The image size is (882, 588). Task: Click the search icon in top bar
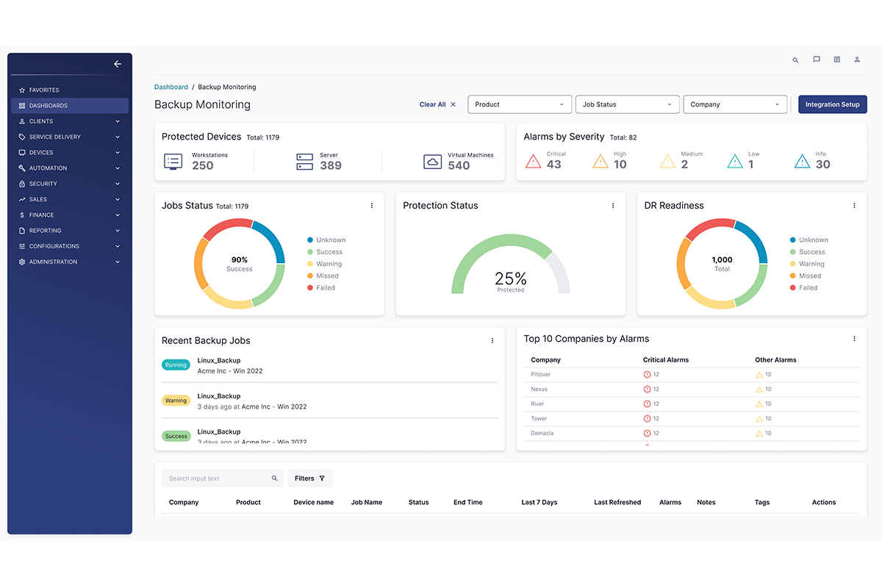click(795, 60)
